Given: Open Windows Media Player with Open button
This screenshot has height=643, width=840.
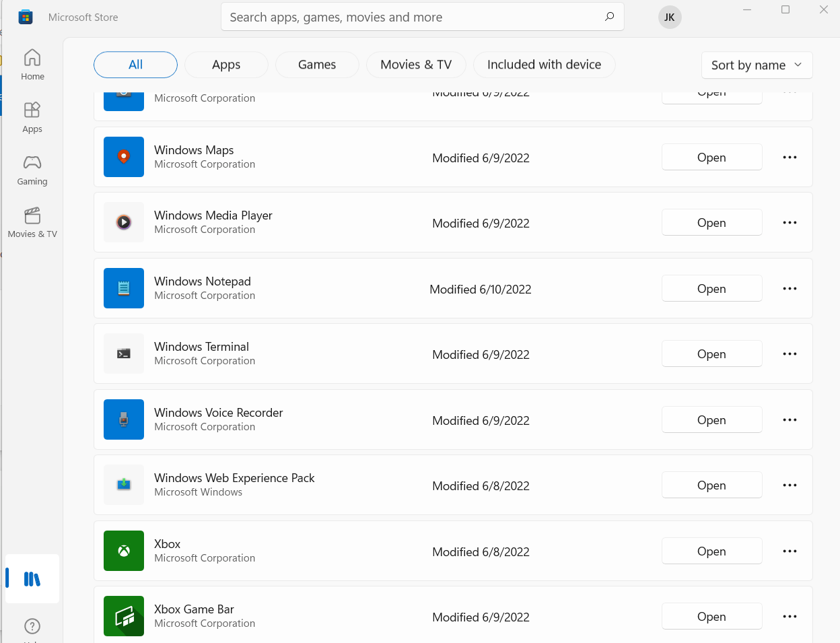Looking at the screenshot, I should pos(711,222).
